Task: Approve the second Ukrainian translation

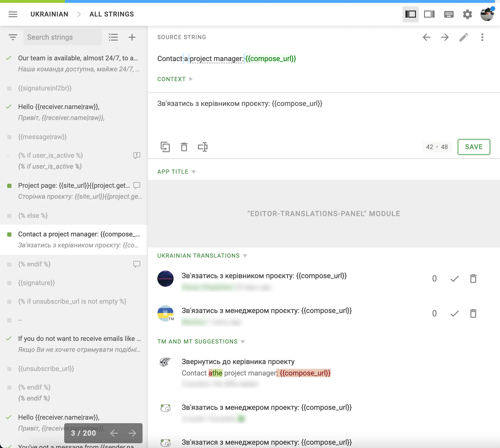Action: (x=454, y=314)
